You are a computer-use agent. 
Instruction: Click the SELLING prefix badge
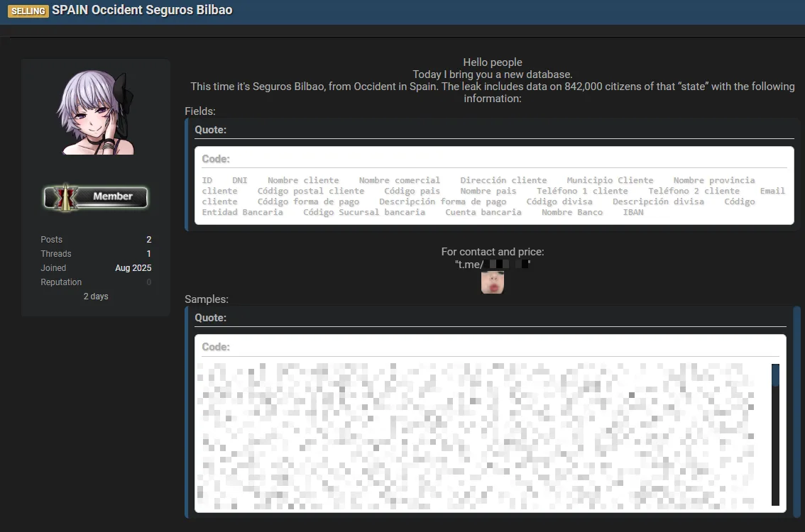click(28, 11)
